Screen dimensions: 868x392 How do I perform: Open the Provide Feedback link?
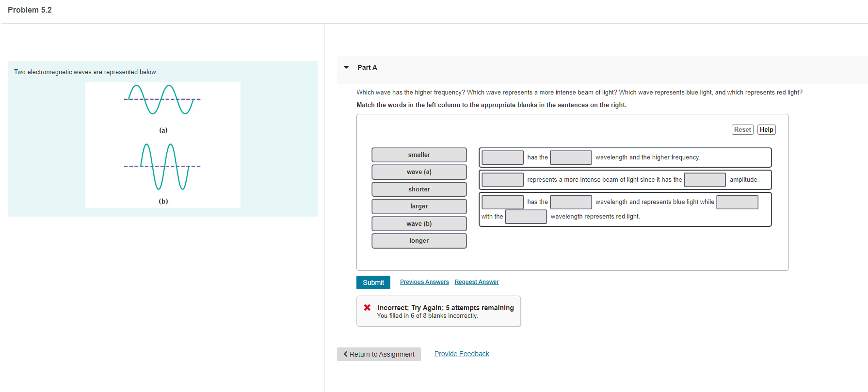coord(462,354)
